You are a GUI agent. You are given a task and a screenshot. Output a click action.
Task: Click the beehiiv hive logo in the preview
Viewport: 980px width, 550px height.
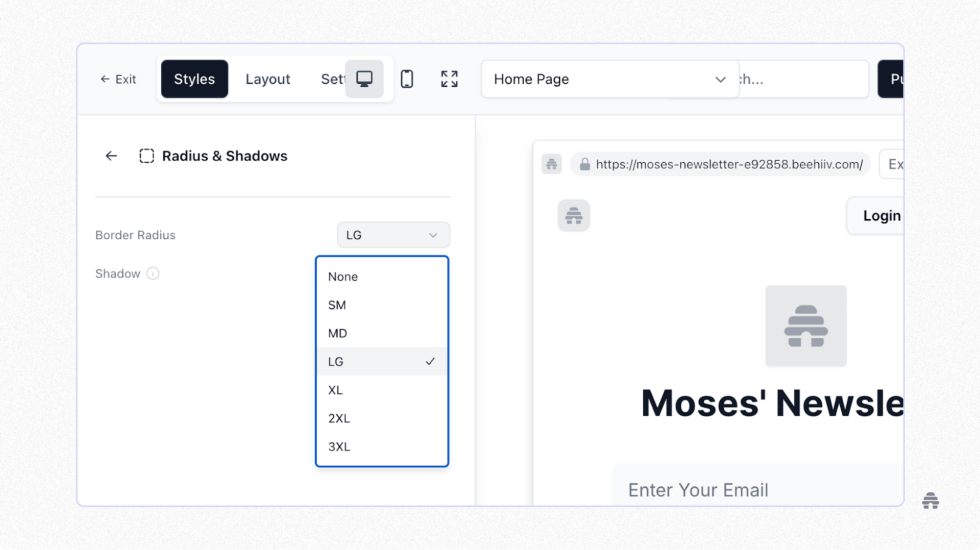pyautogui.click(x=805, y=326)
